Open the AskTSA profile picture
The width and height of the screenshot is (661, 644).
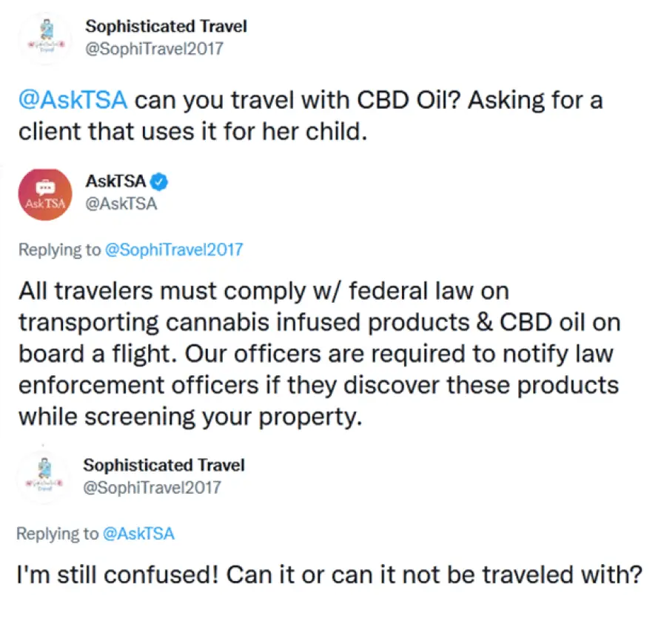tap(43, 195)
